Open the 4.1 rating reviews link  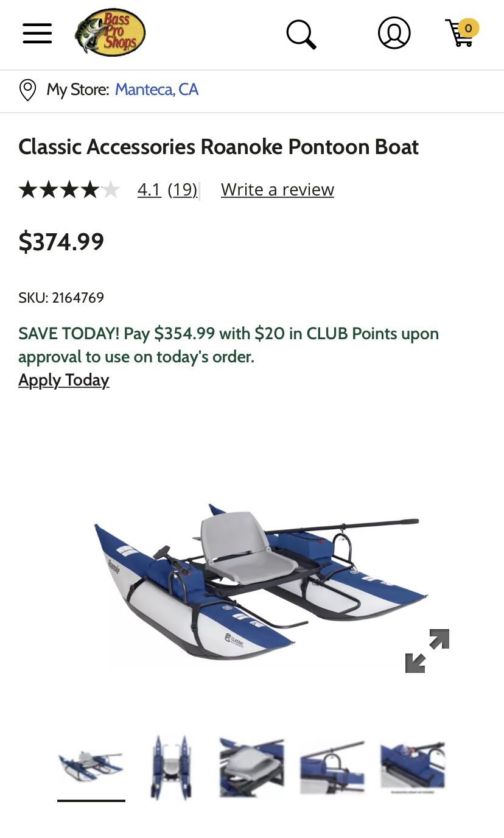pos(149,189)
